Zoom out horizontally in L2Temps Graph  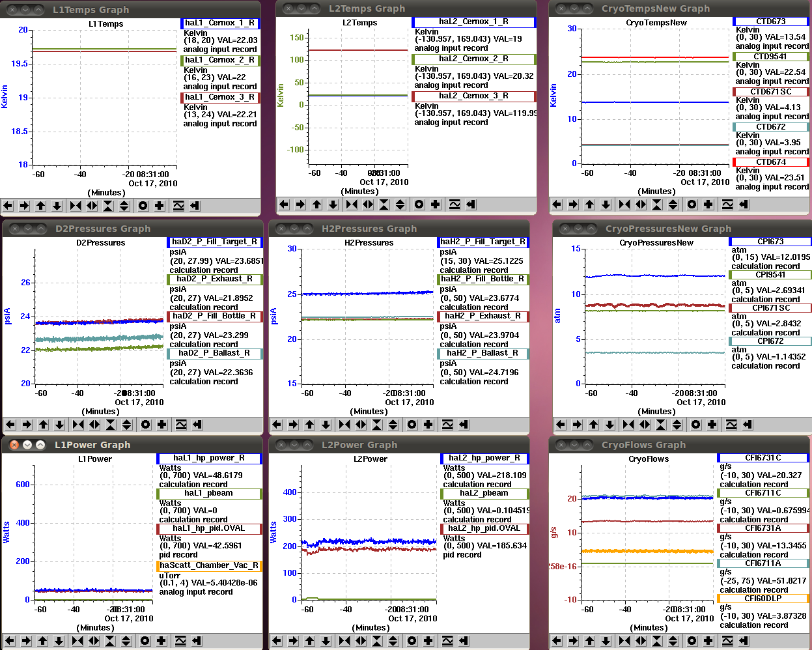tap(368, 205)
